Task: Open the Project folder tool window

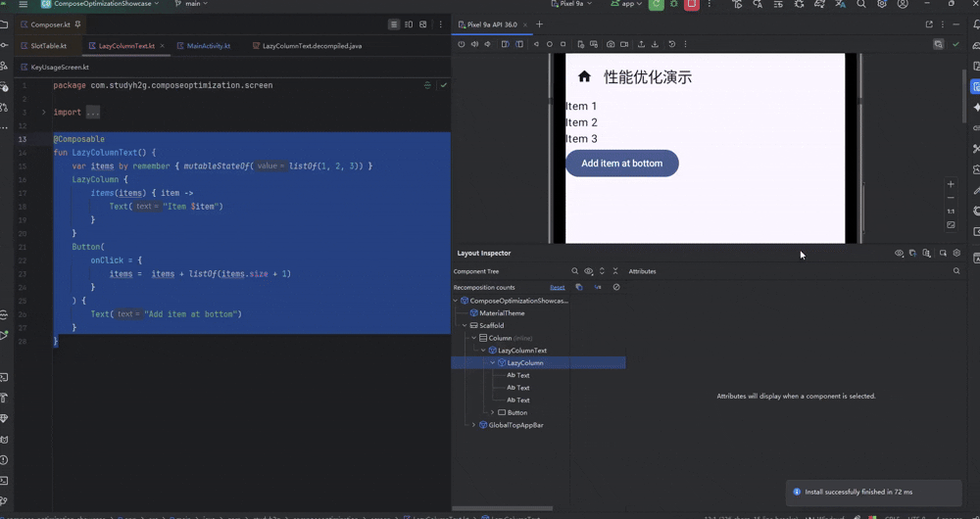Action: tap(4, 24)
